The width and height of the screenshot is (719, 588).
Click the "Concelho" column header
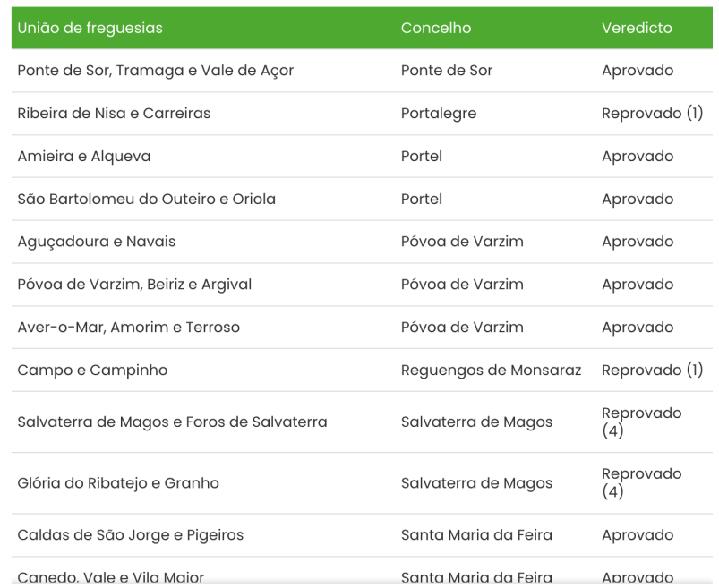click(x=435, y=28)
